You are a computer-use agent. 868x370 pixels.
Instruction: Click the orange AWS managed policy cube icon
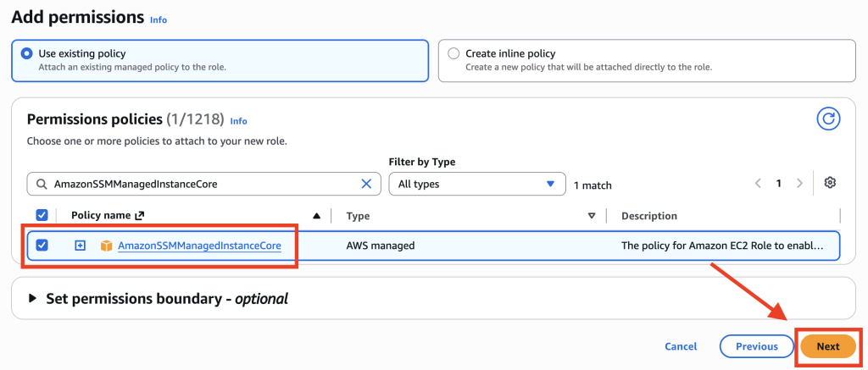[106, 246]
